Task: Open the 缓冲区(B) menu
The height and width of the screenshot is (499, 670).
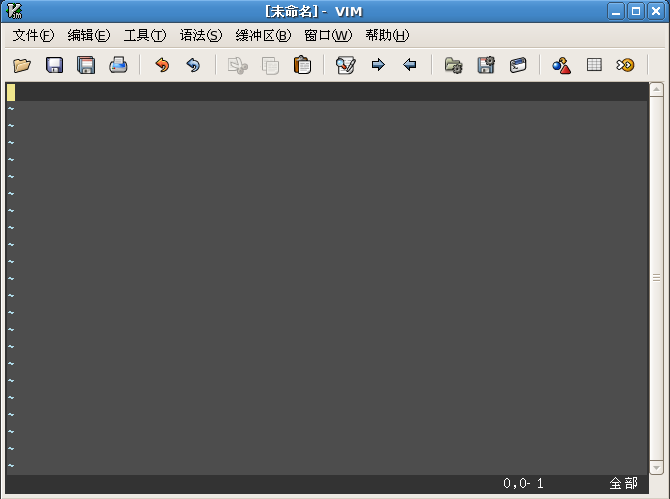Action: click(263, 35)
